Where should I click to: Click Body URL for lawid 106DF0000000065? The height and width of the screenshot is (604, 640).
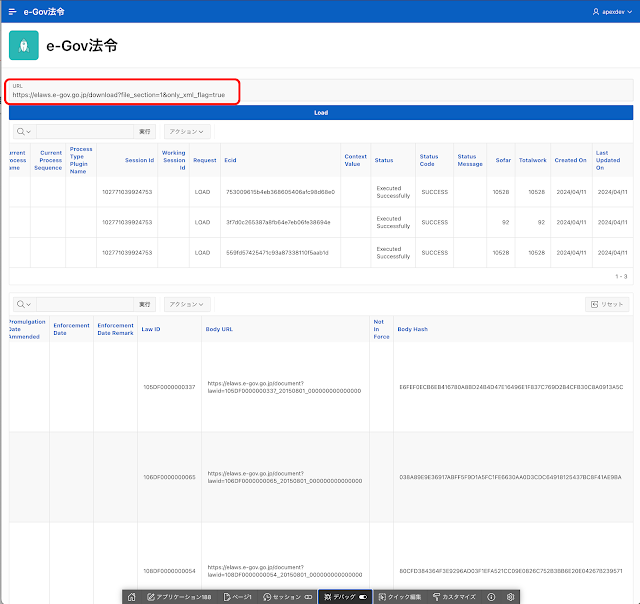(284, 477)
